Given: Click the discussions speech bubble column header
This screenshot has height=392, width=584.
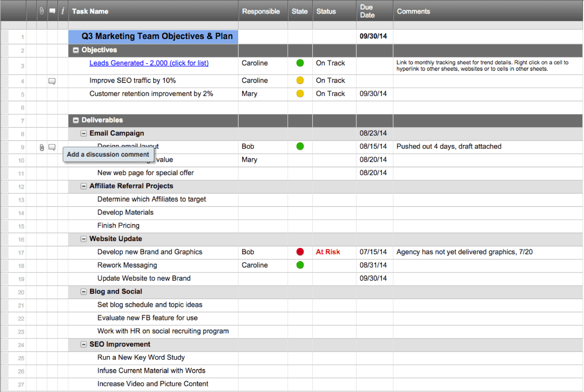Looking at the screenshot, I should click(x=52, y=11).
